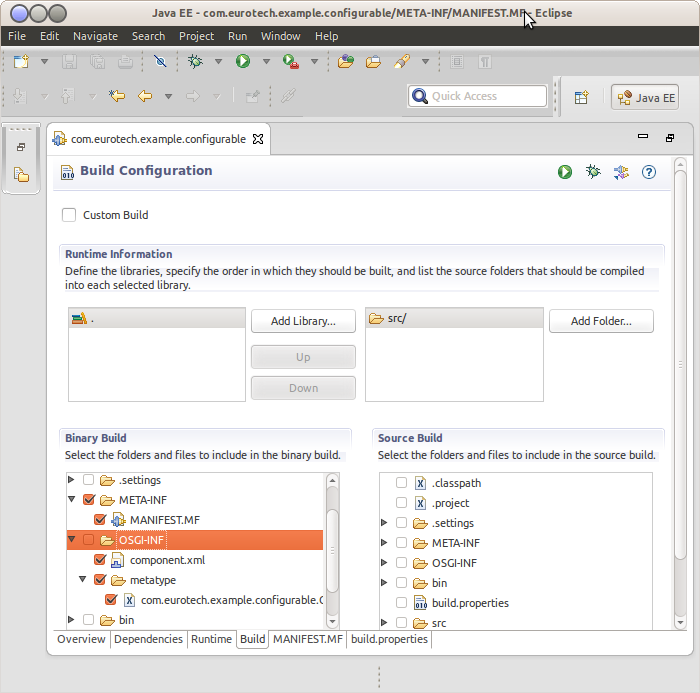Open the Navigate menu
The image size is (700, 693).
point(95,36)
